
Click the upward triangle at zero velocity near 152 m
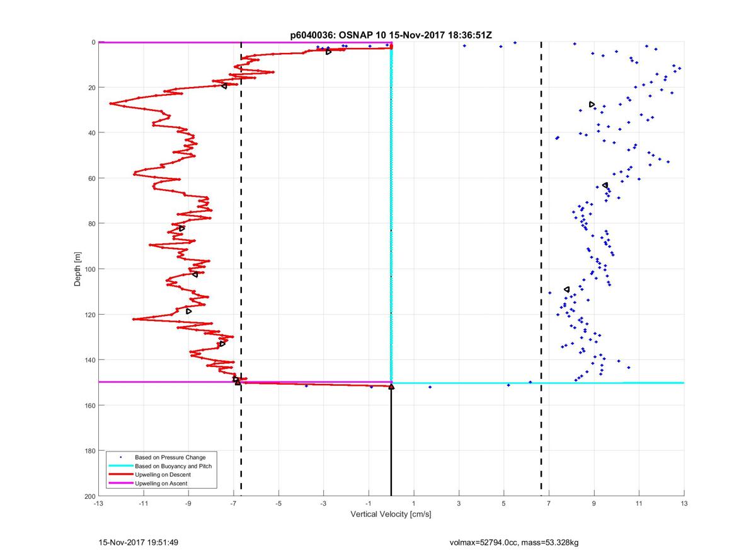391,387
